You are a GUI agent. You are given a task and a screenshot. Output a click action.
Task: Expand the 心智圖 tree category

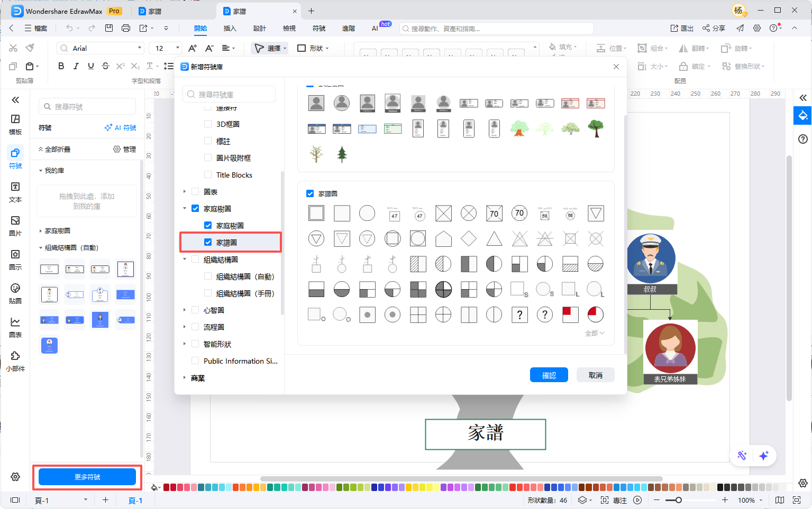coord(185,310)
